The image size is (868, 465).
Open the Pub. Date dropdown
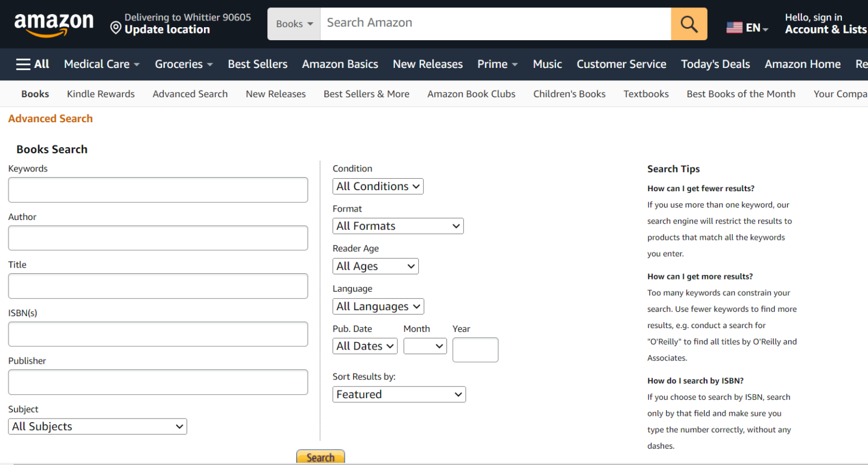pos(364,346)
